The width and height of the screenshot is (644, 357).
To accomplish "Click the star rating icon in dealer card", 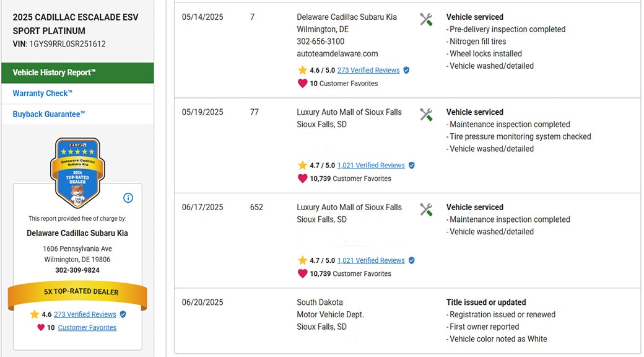I will pyautogui.click(x=35, y=314).
